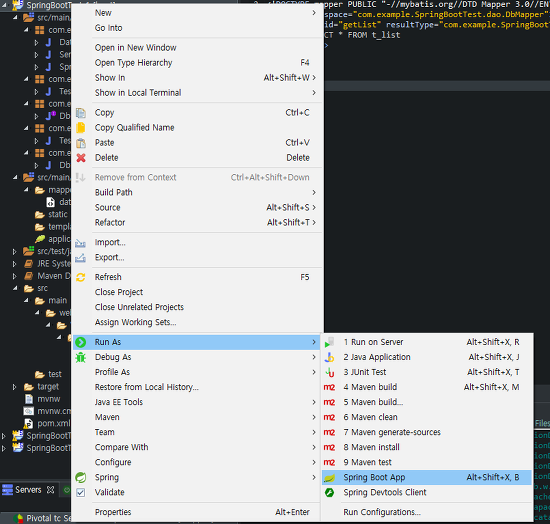Click m2 icon beside Maven clean
This screenshot has height=524, width=550.
[x=329, y=417]
